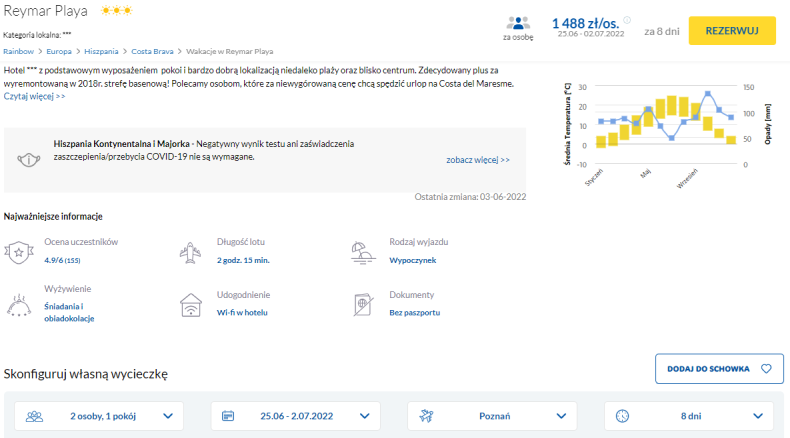Click the chevron in the persons dropdown
The height and width of the screenshot is (438, 790).
[168, 416]
